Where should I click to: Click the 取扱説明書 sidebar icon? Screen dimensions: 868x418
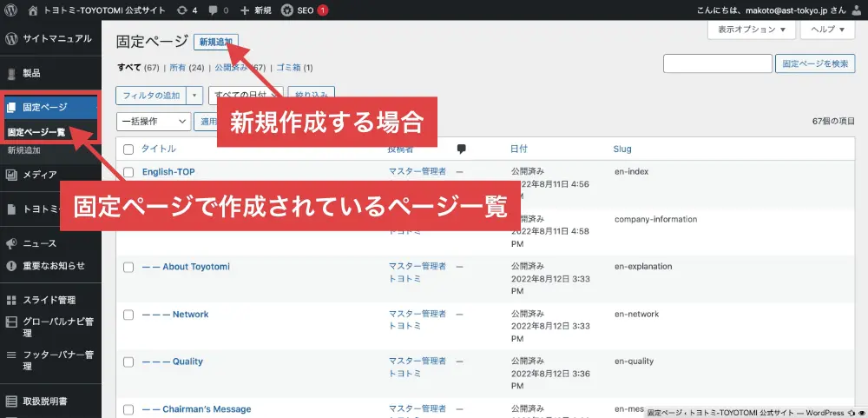[x=10, y=401]
